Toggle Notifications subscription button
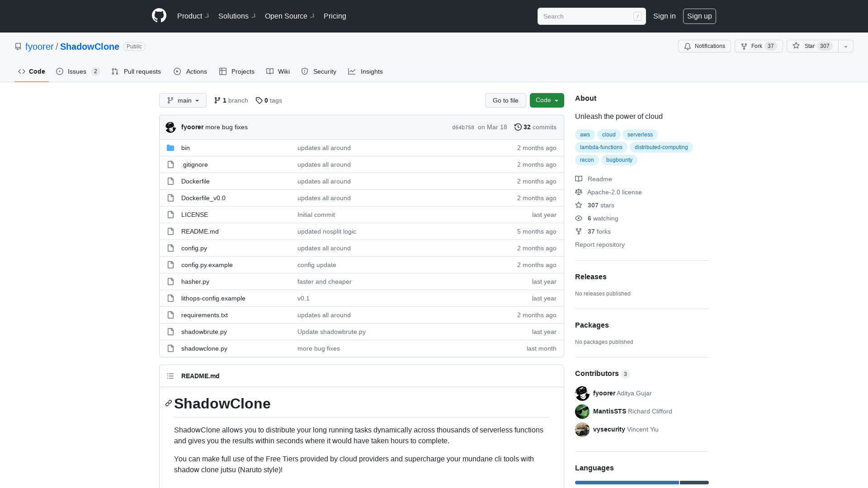 (x=705, y=46)
